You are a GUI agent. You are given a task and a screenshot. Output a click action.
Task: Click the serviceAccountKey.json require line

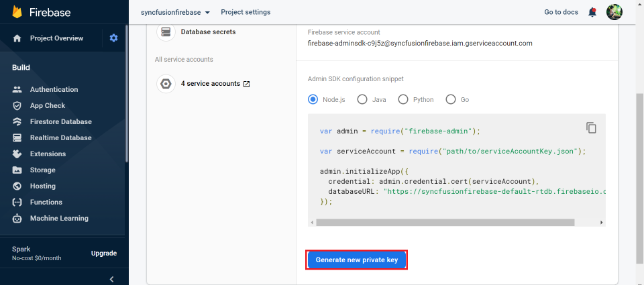[x=453, y=151]
